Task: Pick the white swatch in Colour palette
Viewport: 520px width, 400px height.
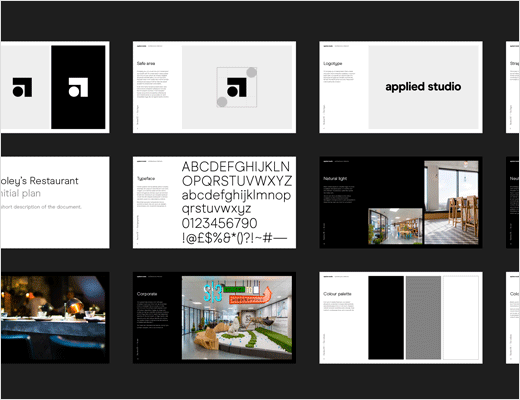Action: [x=461, y=318]
